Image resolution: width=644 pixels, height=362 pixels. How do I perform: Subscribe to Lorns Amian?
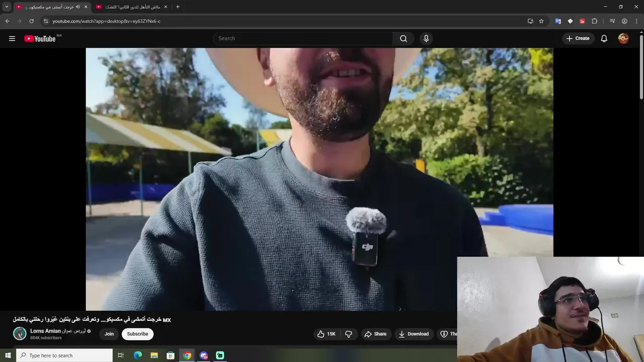(137, 334)
